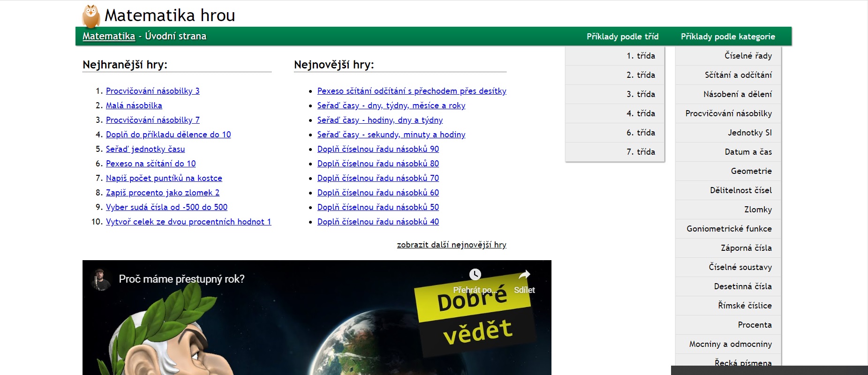This screenshot has height=375, width=868.
Task: Open Malá násobilka game
Action: click(134, 105)
